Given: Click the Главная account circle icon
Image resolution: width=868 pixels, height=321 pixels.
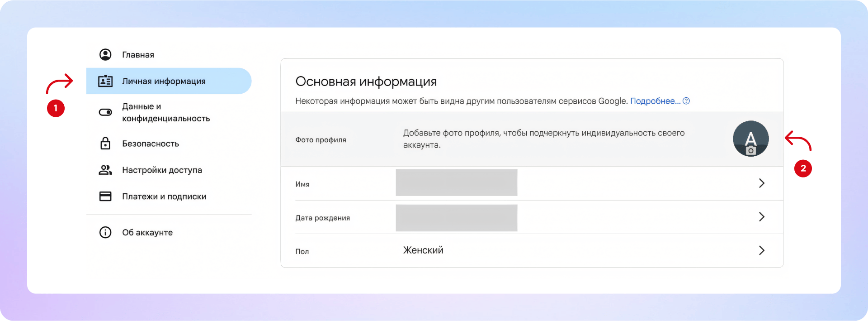Looking at the screenshot, I should [105, 55].
